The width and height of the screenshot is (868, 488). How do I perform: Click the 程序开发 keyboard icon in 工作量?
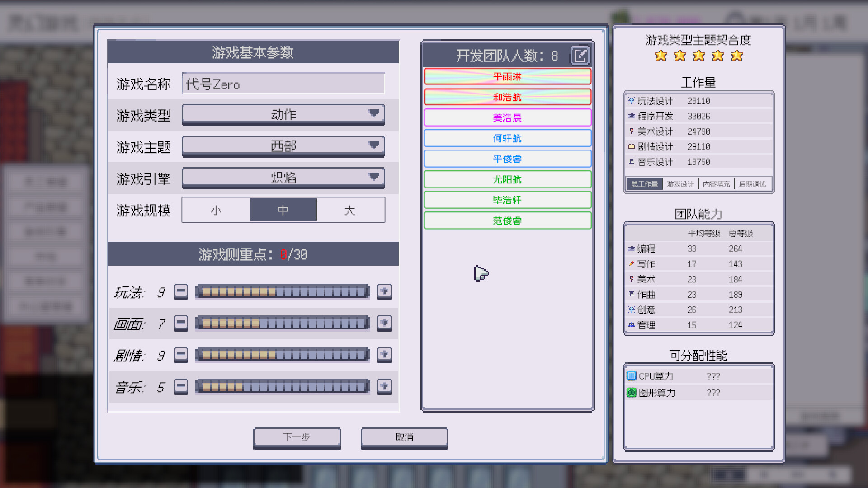pos(632,116)
